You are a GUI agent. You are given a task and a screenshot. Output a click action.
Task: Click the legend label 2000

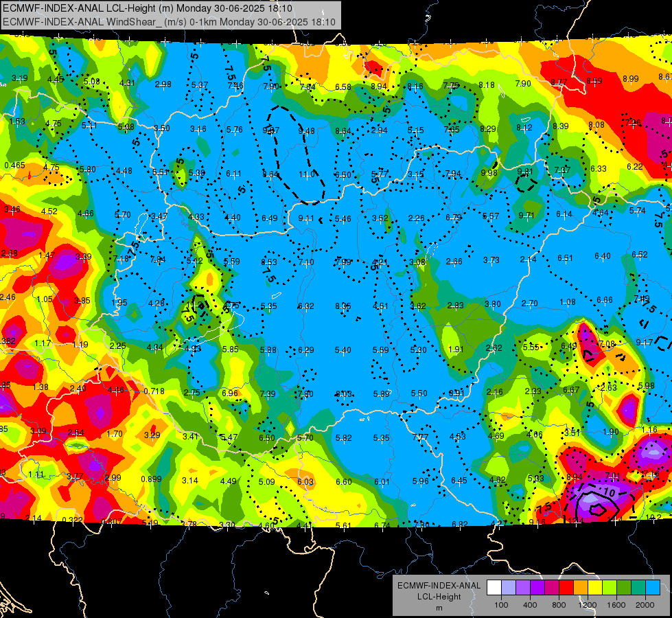(645, 605)
